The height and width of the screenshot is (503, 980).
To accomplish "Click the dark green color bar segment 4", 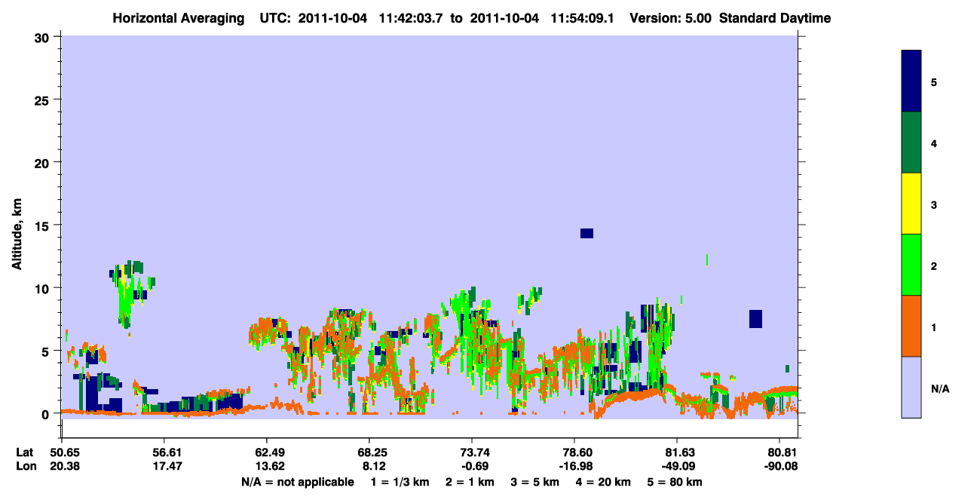I will 911,143.
